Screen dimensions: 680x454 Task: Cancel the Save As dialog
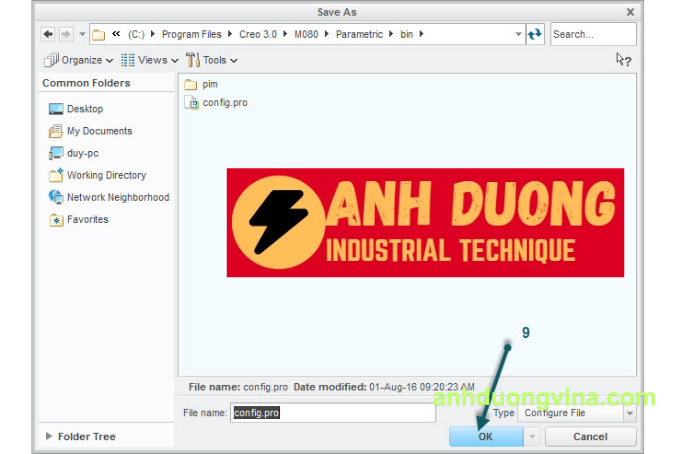590,437
